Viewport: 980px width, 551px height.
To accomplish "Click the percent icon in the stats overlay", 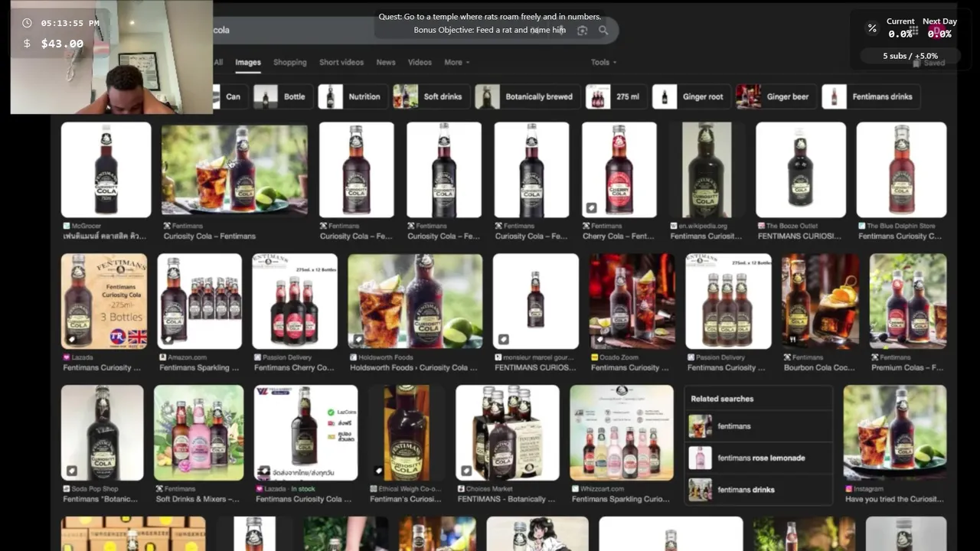I will click(872, 28).
